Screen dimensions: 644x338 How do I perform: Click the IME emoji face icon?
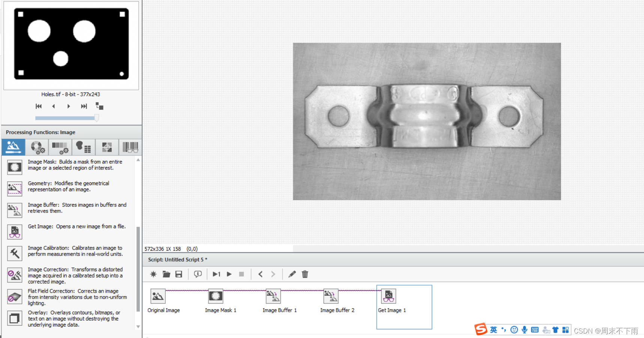[x=514, y=330]
